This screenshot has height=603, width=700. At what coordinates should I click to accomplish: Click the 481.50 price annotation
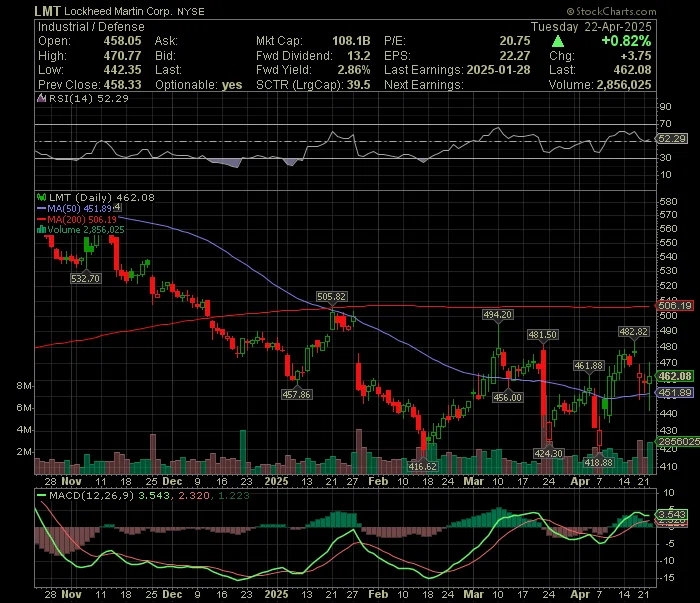tap(543, 334)
